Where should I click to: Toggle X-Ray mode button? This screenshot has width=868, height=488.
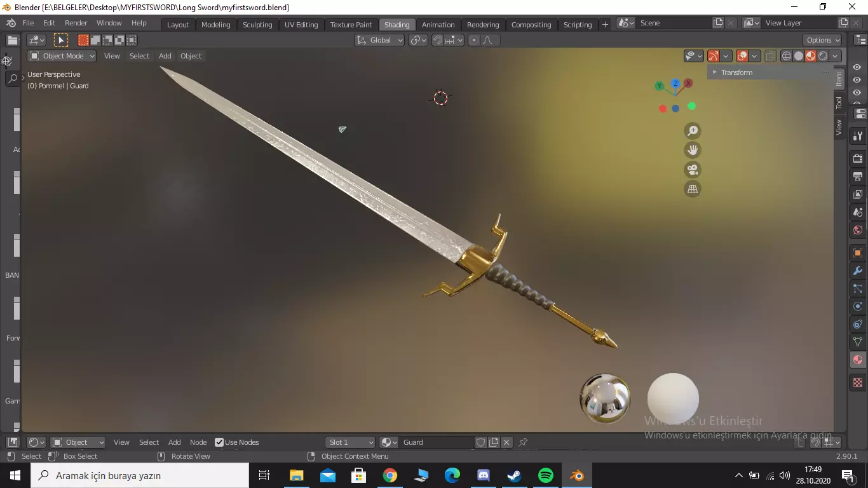(770, 56)
